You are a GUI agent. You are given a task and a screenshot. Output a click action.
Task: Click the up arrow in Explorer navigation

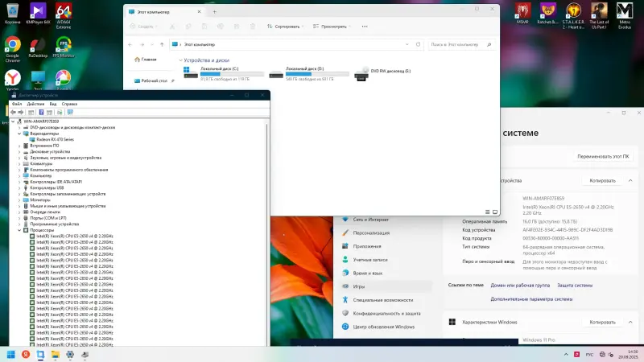162,44
